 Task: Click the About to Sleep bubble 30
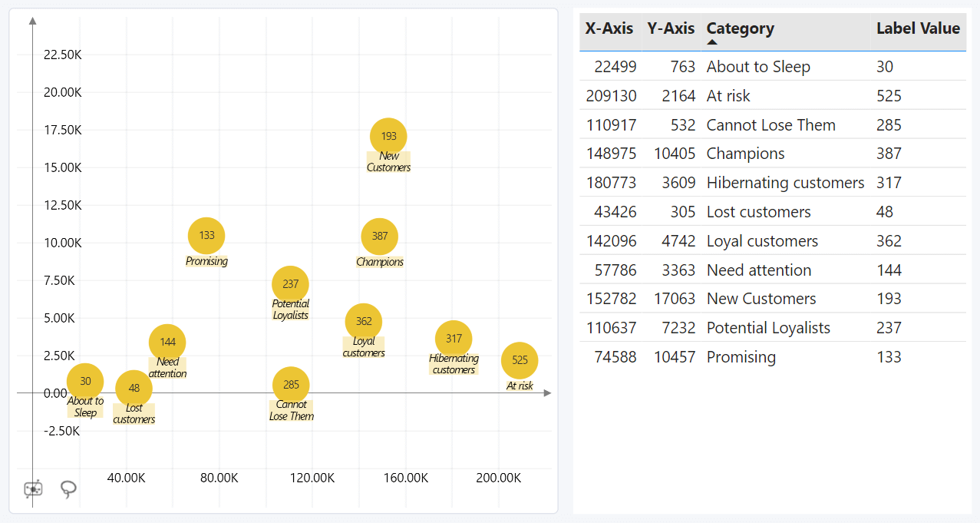point(85,381)
